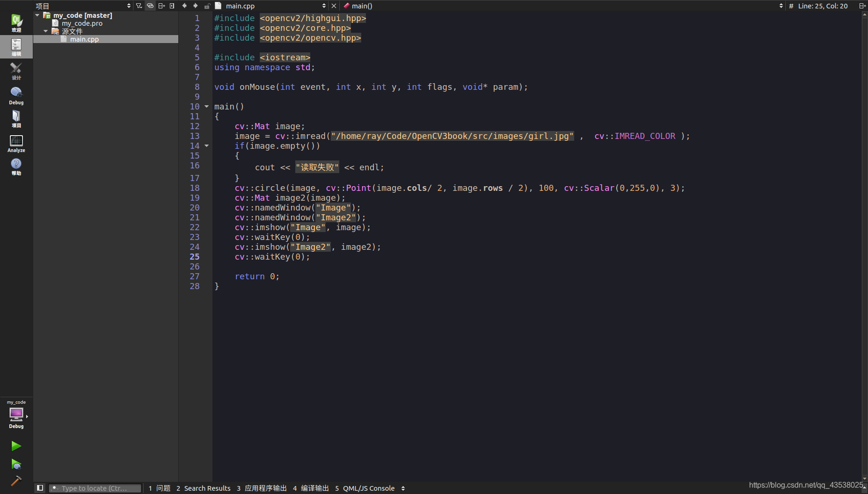Click the split editor icon at top right
This screenshot has width=868, height=494.
point(862,6)
